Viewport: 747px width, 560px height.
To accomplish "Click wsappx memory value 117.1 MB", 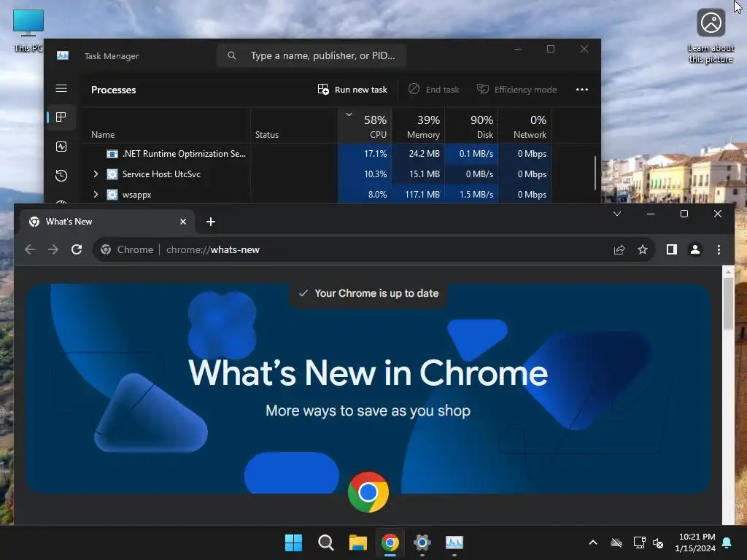I will 422,194.
